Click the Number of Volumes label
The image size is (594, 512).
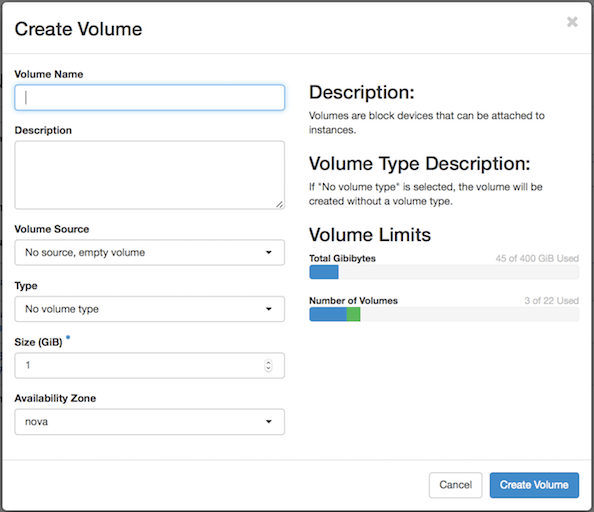(353, 301)
